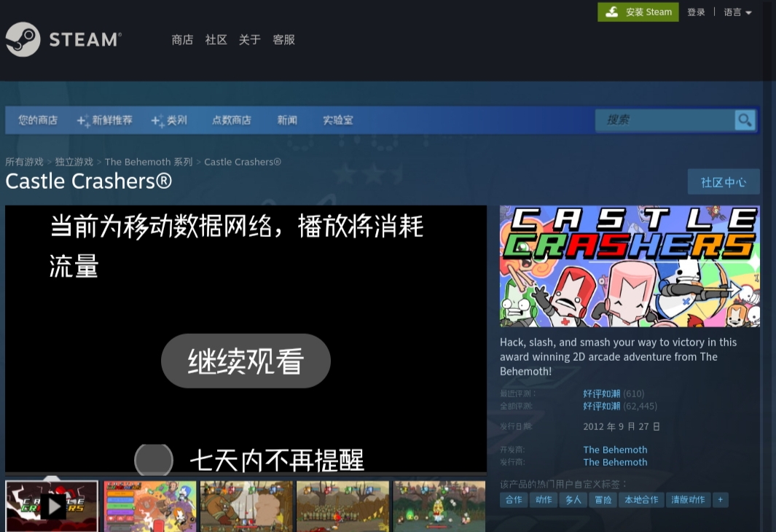The image size is (776, 532).
Task: Open the 实验室 tab
Action: click(x=338, y=120)
